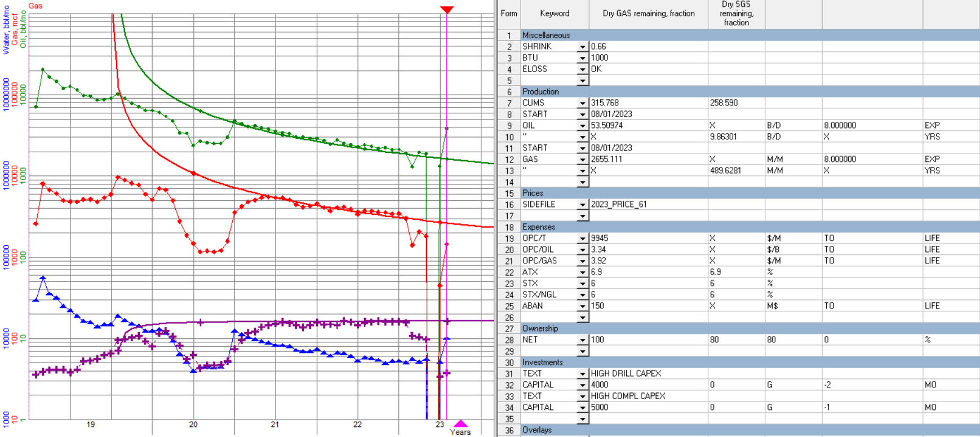Click the gas value 489.6281 cell

pos(737,170)
